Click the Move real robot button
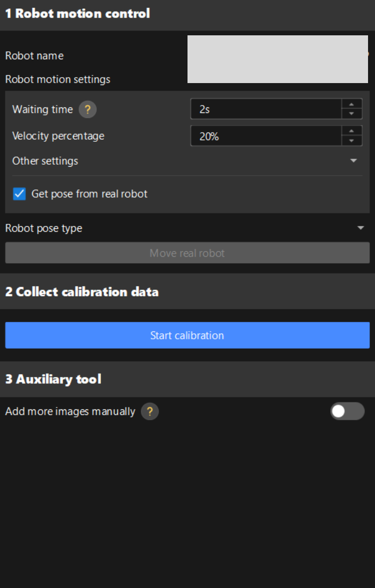This screenshot has width=375, height=588. (187, 253)
